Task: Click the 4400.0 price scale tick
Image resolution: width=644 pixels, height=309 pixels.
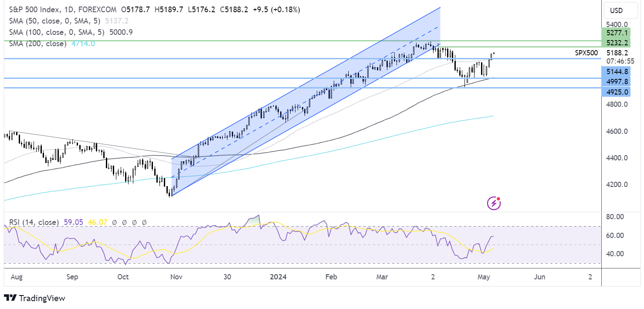Action: 616,158
